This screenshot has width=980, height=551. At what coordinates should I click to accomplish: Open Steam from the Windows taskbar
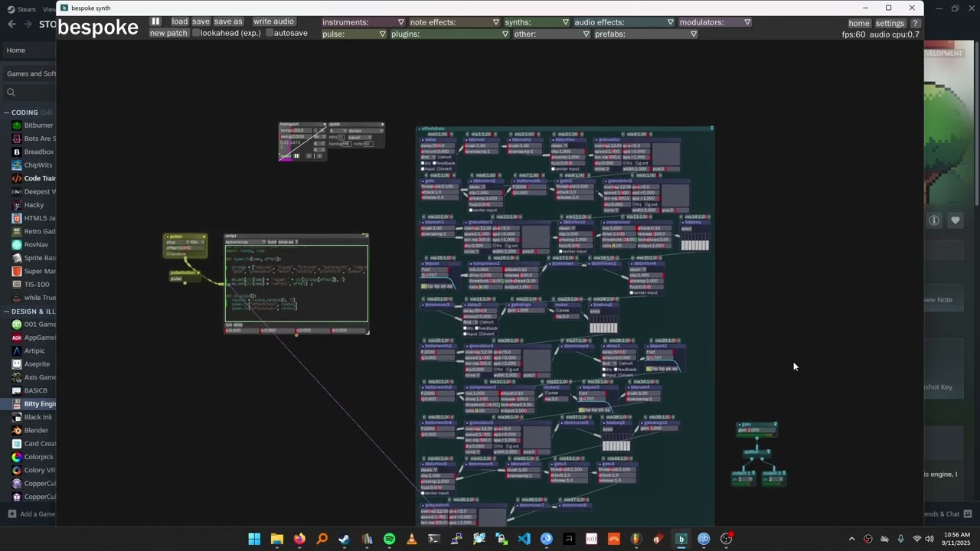345,540
